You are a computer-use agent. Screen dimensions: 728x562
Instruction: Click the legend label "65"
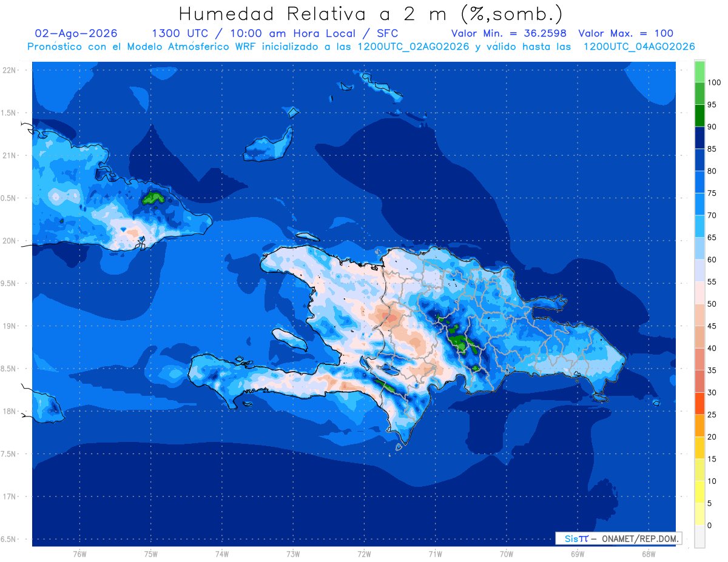click(712, 238)
